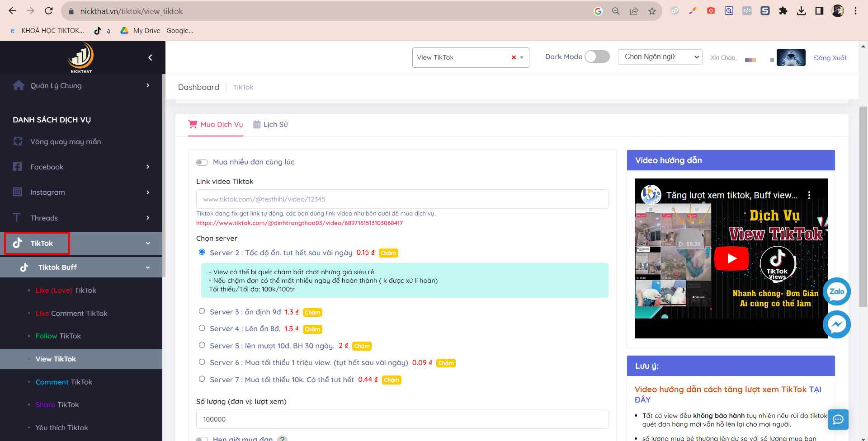Open the browser zoom magnifier icon

(x=616, y=11)
